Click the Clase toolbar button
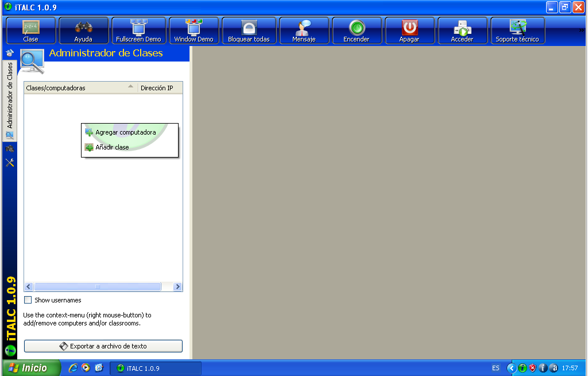Screen dimensions: 588x376 pos(31,30)
